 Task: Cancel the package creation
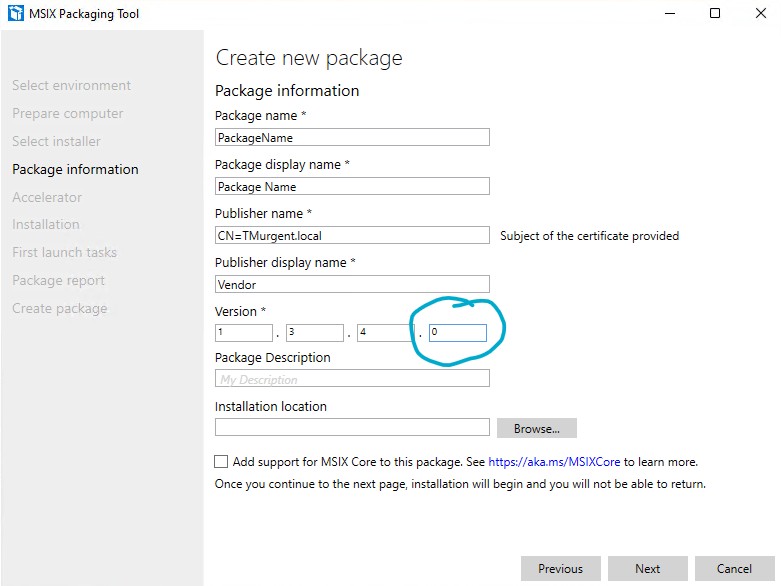[734, 568]
